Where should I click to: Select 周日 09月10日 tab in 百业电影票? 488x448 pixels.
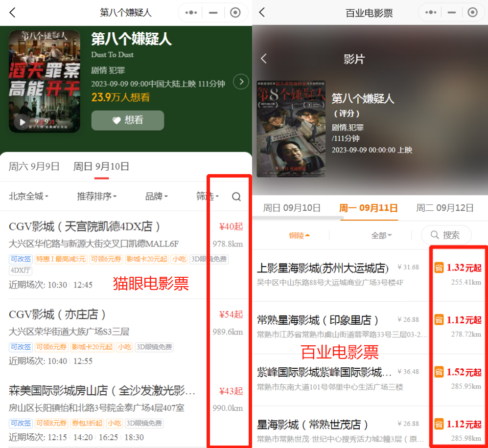tap(292, 208)
